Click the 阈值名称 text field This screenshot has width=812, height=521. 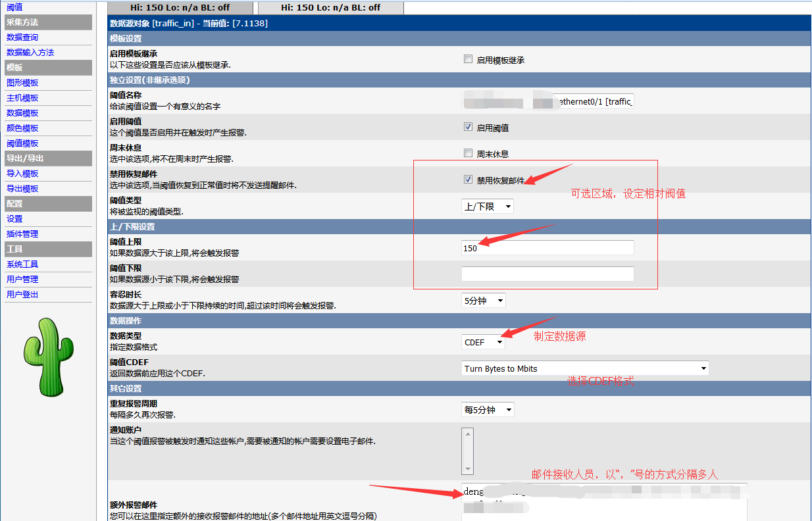[547, 101]
